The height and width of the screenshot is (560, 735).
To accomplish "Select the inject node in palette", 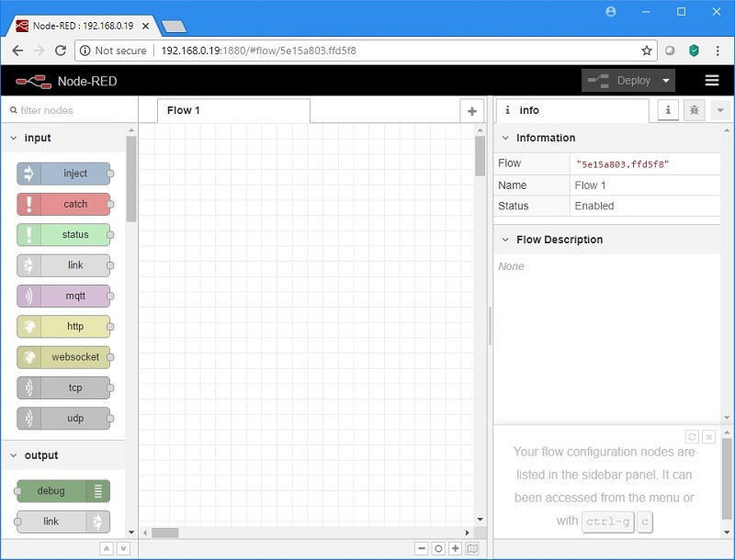I will click(x=63, y=174).
